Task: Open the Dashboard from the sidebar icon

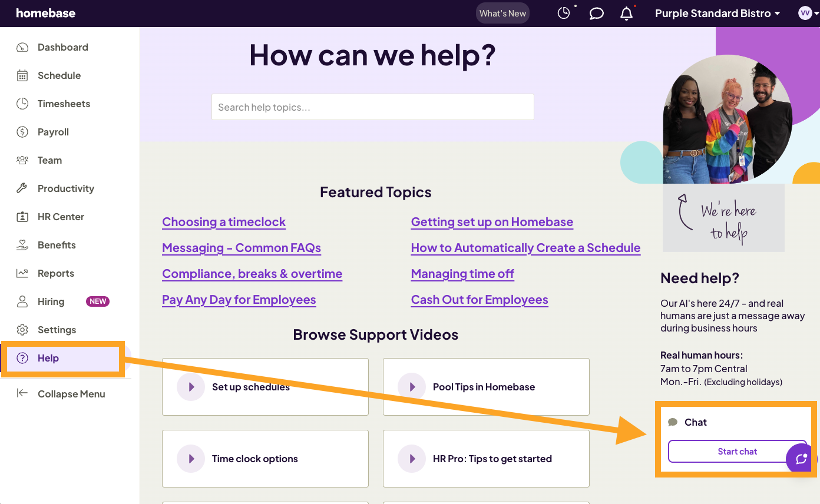Action: click(21, 47)
